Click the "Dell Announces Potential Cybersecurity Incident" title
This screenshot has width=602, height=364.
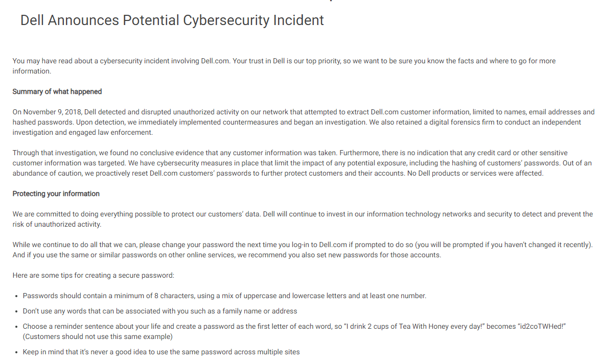click(172, 20)
